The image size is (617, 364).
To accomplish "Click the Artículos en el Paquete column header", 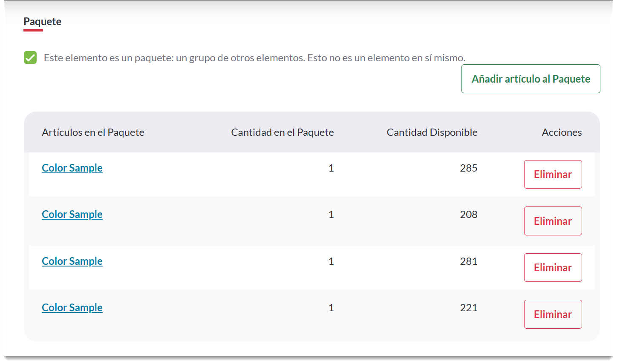I will coord(93,132).
